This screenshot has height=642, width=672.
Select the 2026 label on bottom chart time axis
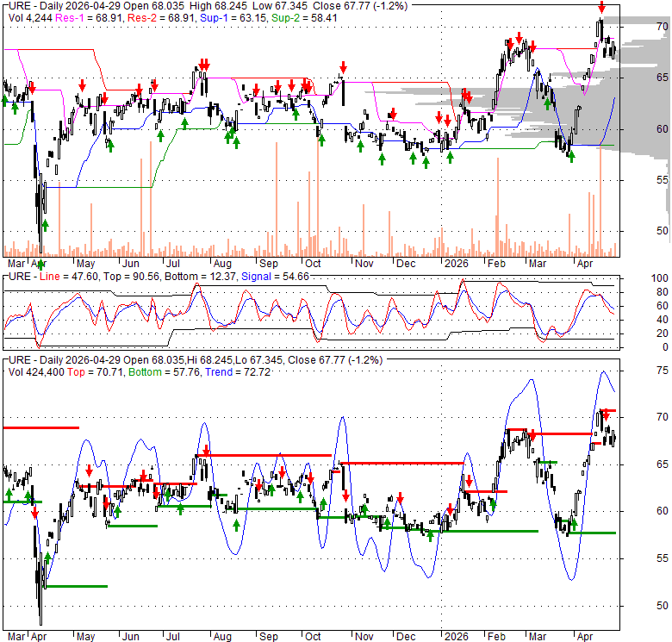click(457, 637)
